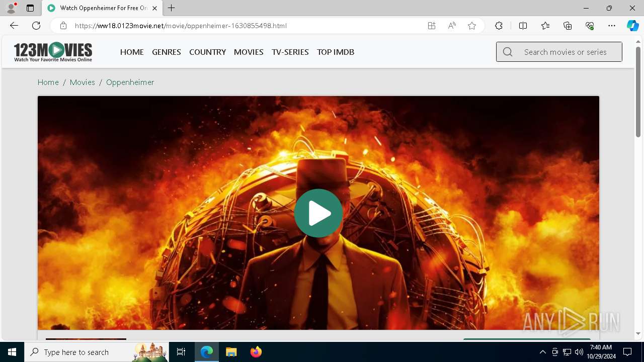Open the 123Movies logo homepage
This screenshot has height=362, width=644.
53,52
